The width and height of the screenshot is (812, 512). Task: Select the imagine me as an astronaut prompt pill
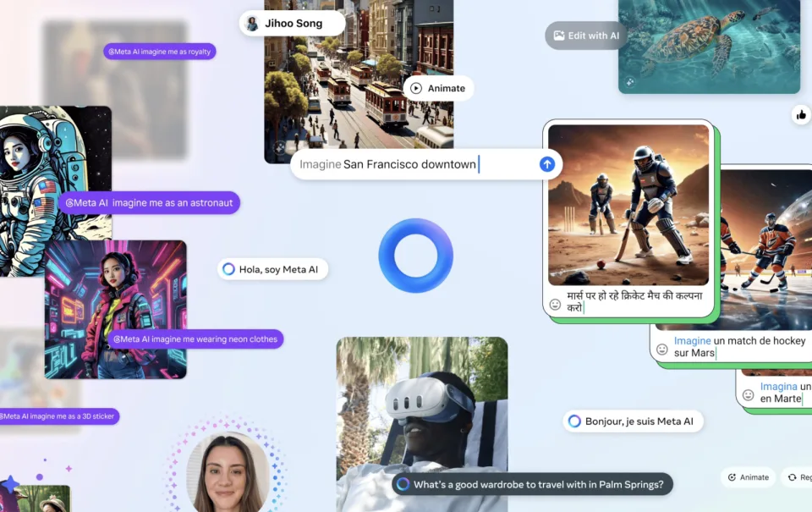150,202
